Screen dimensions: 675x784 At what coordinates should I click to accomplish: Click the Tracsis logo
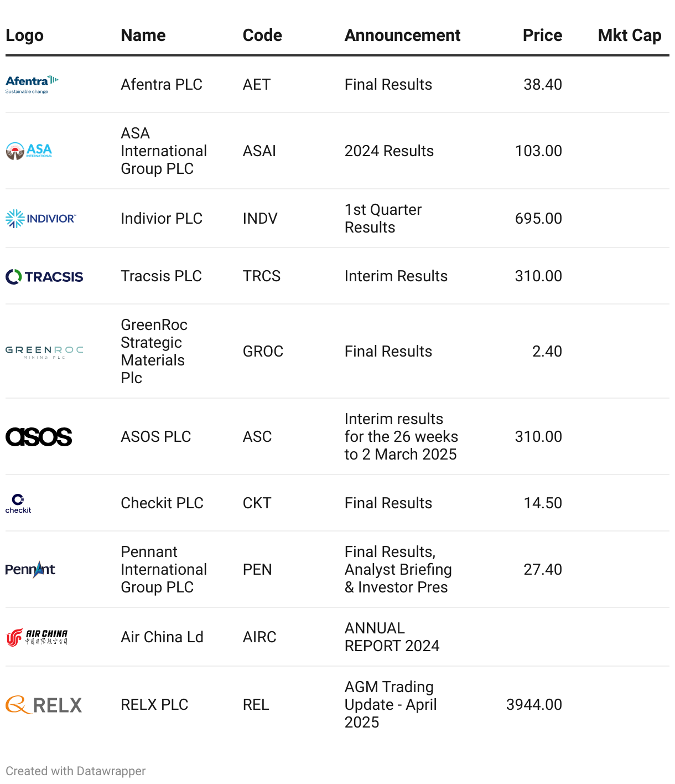44,276
